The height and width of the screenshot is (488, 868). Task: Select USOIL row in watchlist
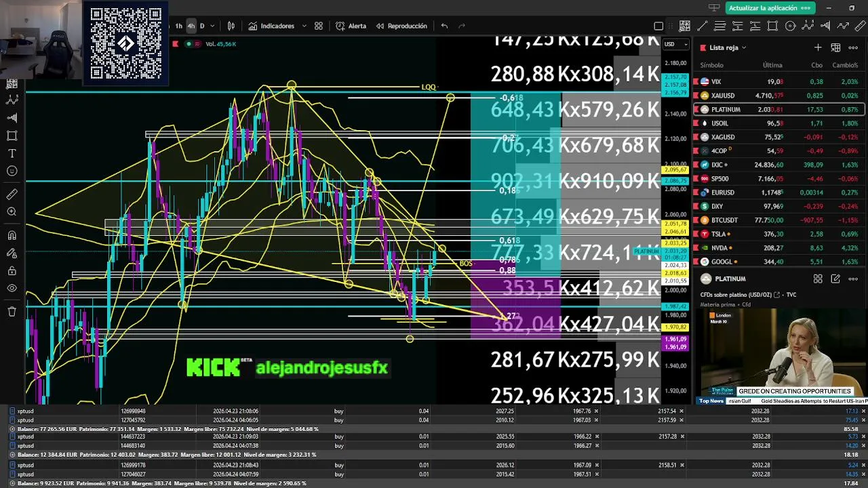click(778, 123)
